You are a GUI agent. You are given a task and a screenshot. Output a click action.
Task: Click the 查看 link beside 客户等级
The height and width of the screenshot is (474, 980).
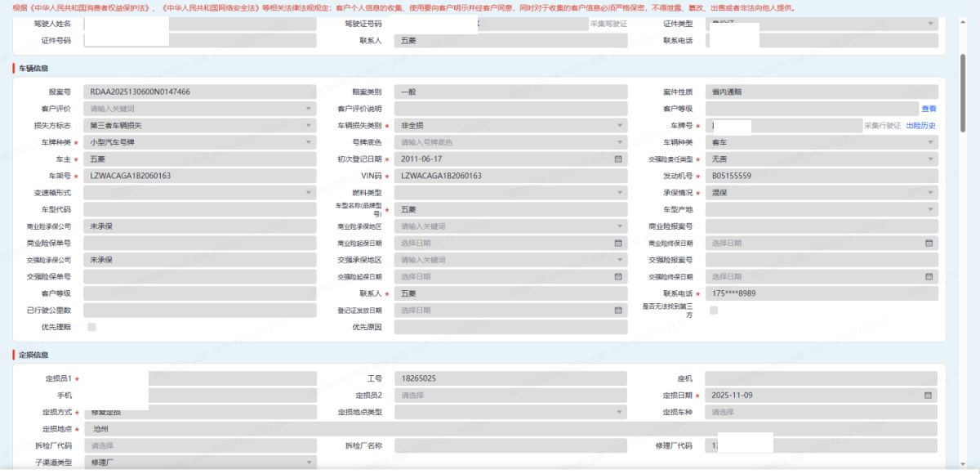tap(929, 109)
